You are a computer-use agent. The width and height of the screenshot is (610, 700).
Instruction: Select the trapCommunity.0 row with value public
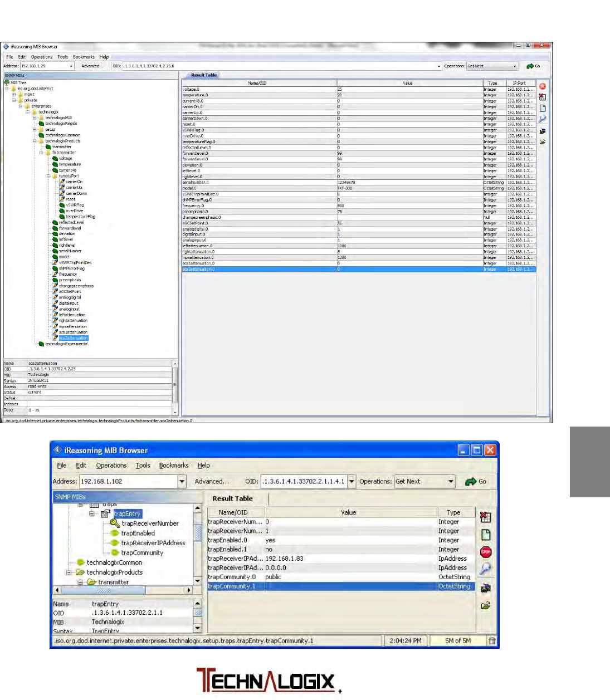pyautogui.click(x=341, y=577)
